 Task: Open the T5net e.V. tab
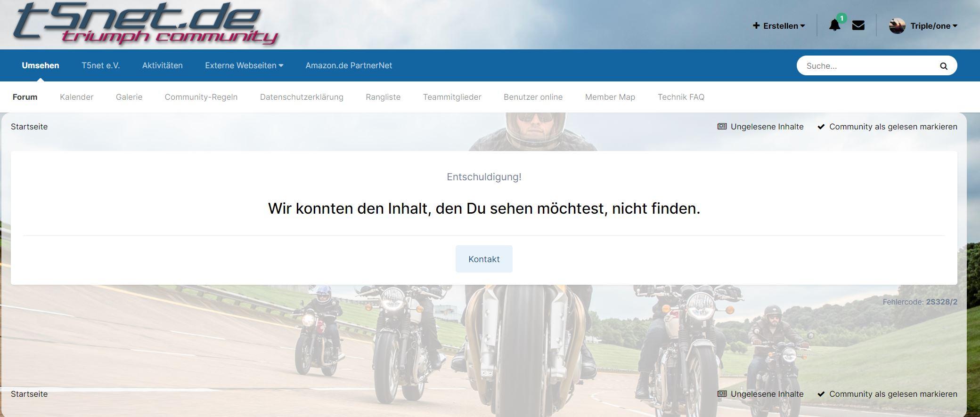(x=101, y=65)
